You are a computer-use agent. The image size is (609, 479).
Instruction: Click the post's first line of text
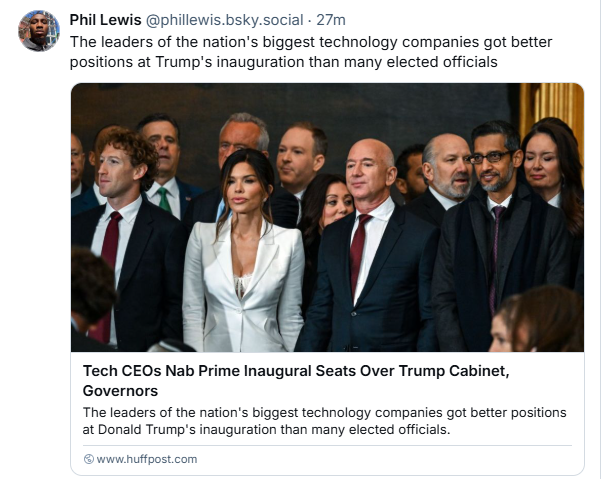[x=310, y=42]
